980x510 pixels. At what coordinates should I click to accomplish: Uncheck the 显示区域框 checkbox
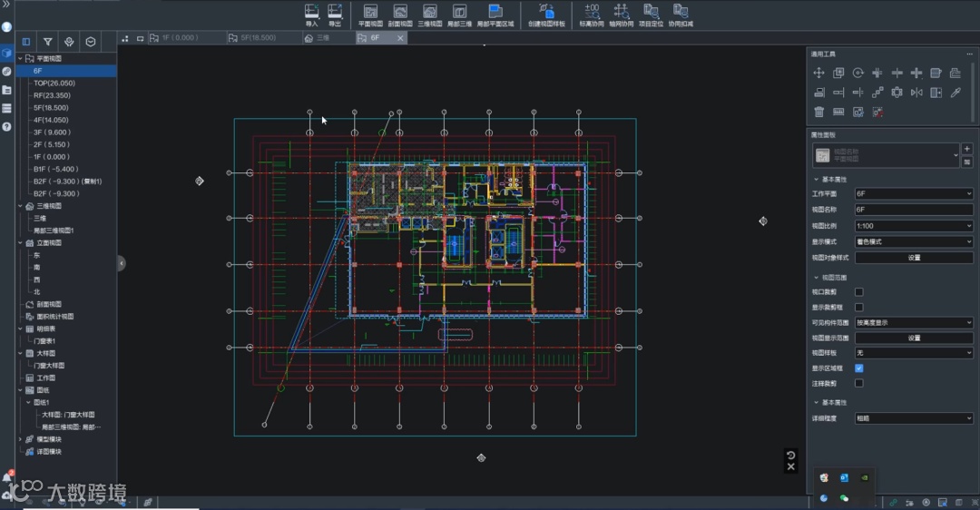tap(858, 368)
